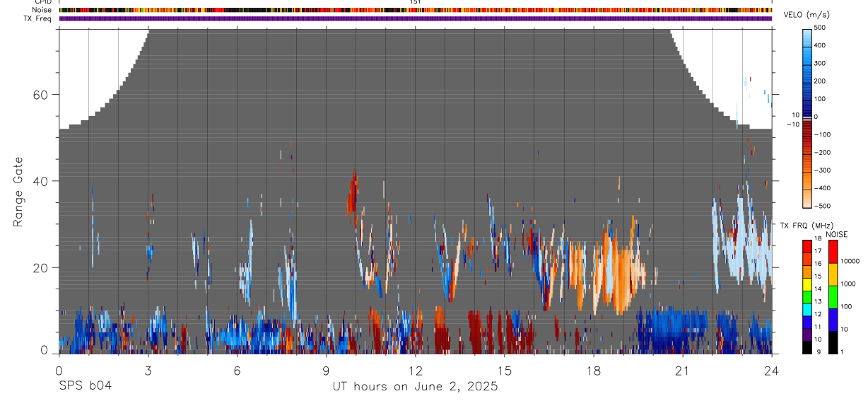Click the NOISE legend title
868x401 pixels.
pos(836,234)
